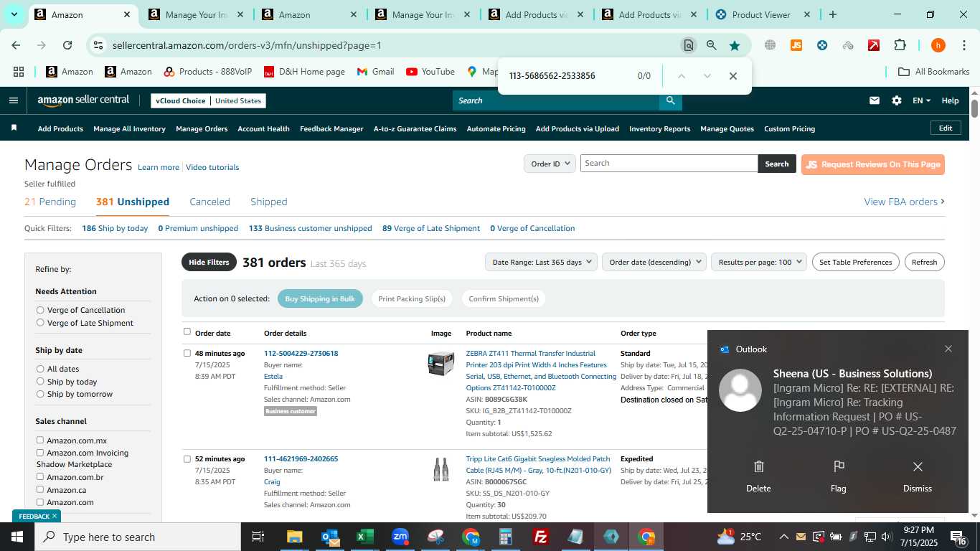The width and height of the screenshot is (980, 551).
Task: Open Account Health menu item
Action: tap(263, 128)
